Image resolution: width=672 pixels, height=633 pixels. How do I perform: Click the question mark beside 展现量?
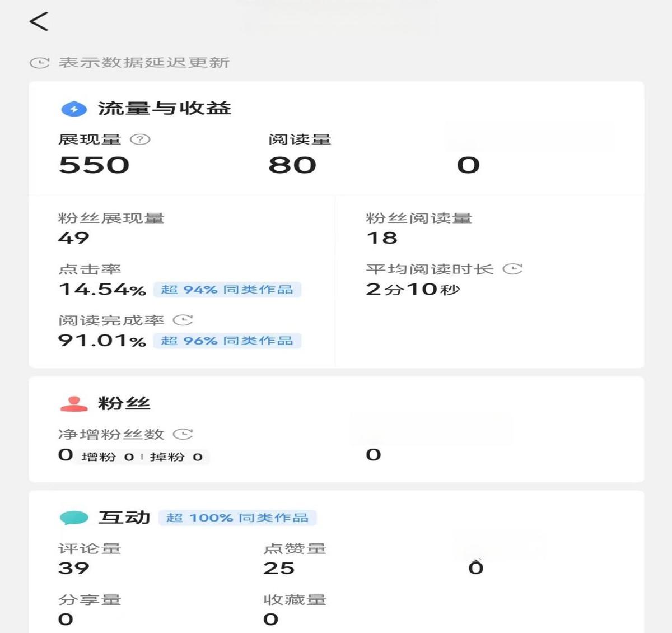140,139
